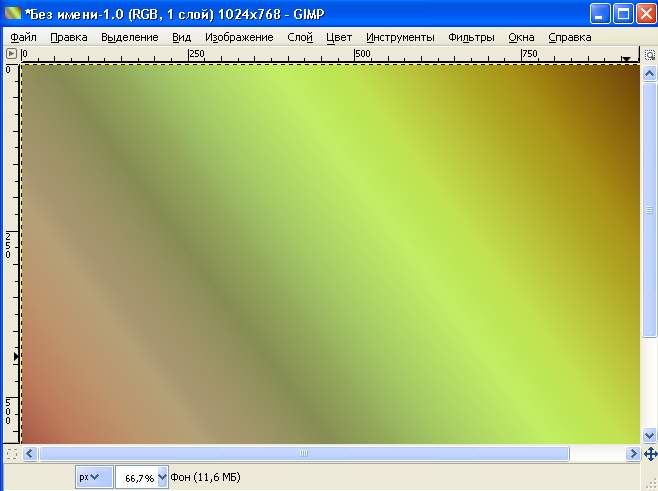Viewport: 658px width, 491px height.
Task: Open the px units dropdown
Action: 94,477
